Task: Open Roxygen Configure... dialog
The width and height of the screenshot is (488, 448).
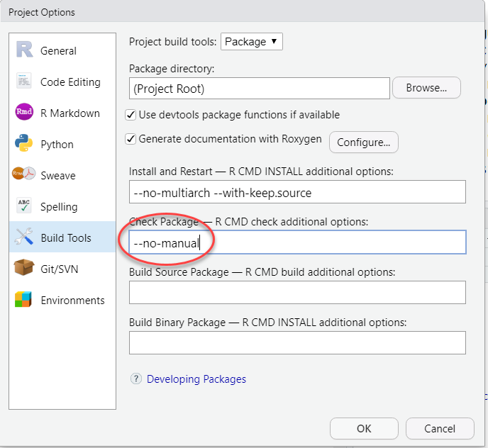Action: click(364, 142)
